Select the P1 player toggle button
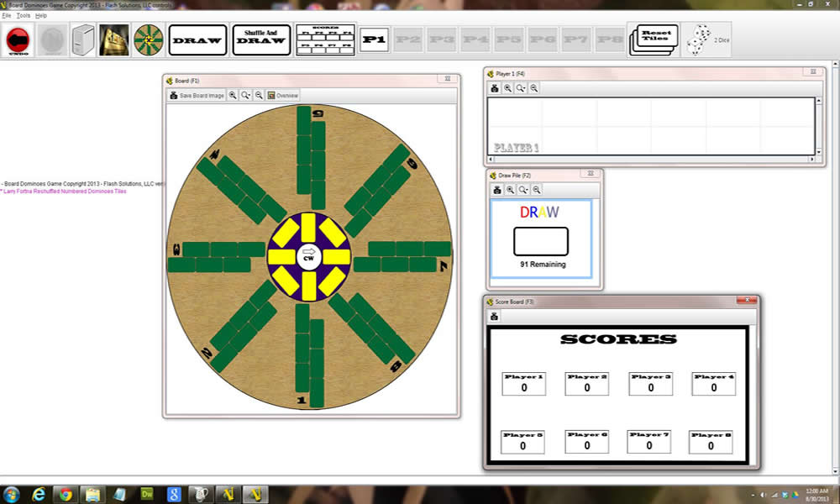 tap(374, 39)
